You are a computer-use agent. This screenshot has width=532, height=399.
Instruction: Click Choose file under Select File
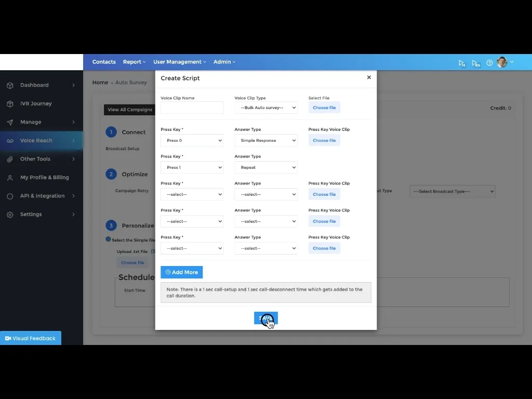click(x=324, y=108)
